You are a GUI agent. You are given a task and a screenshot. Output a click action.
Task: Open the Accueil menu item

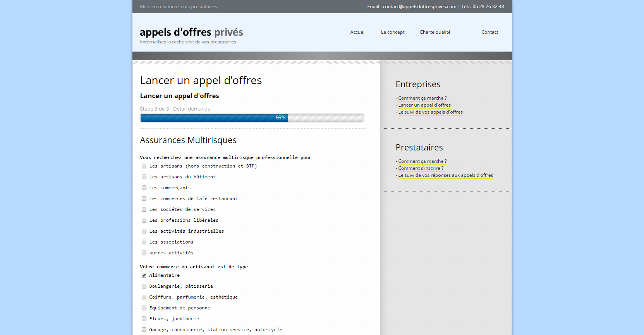(x=357, y=32)
